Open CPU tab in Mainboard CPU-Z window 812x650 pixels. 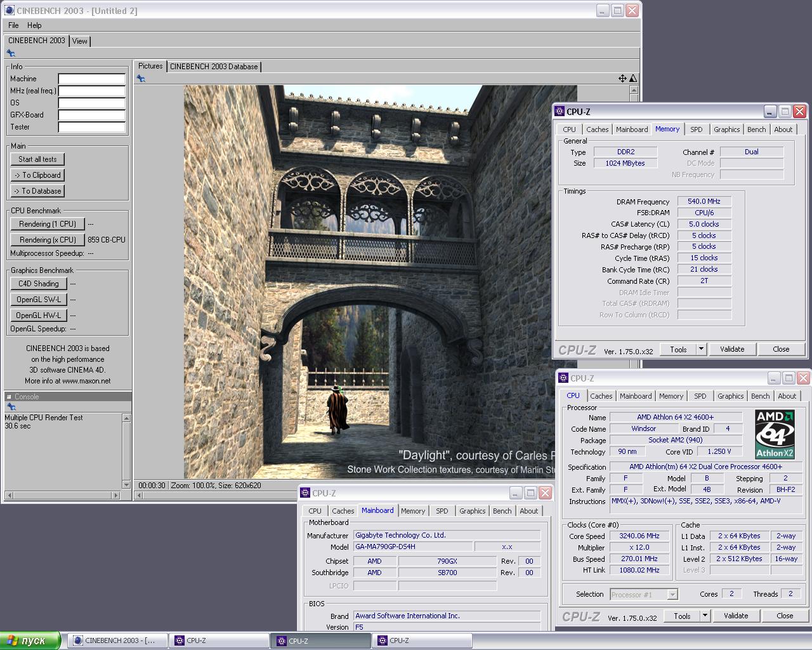click(315, 511)
